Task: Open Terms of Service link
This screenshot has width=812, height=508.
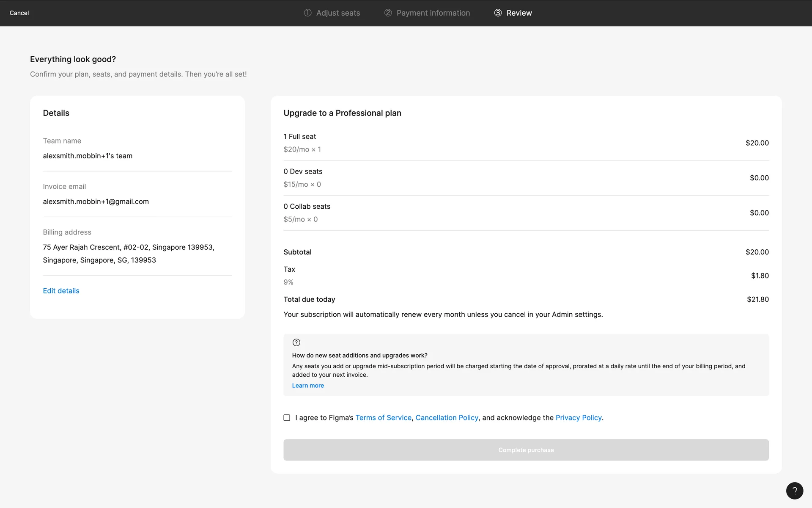Action: (383, 418)
